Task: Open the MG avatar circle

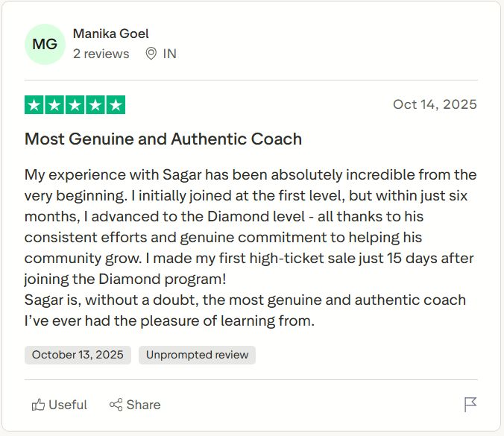Action: [45, 44]
